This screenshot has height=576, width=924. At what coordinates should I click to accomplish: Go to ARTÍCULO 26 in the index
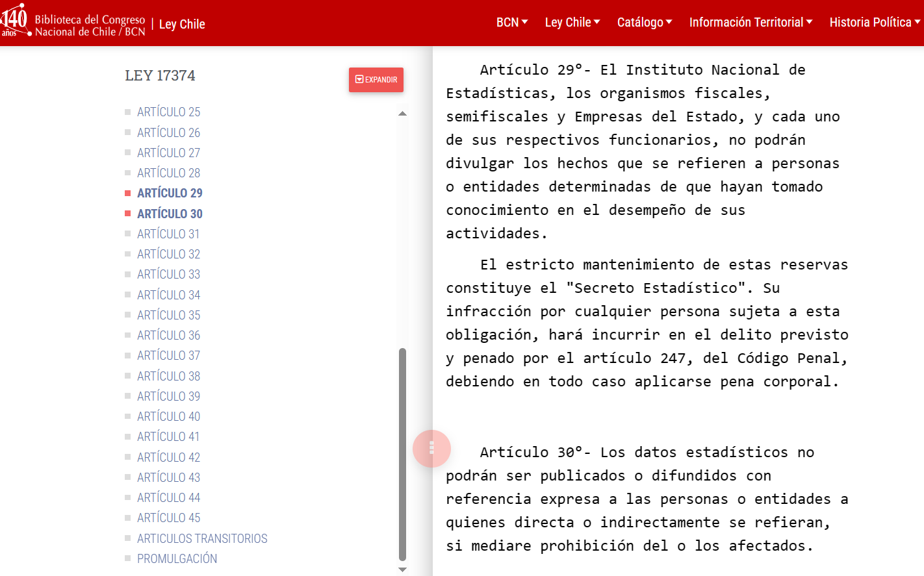168,132
